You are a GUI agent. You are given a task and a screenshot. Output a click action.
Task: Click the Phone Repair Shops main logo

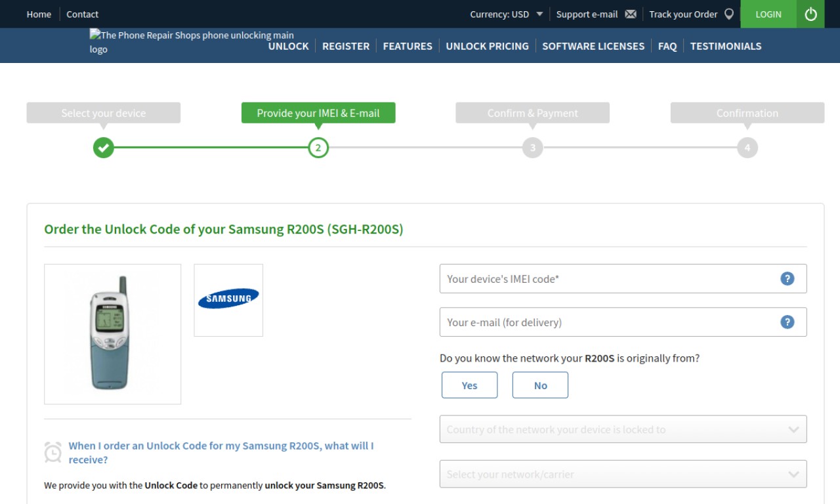tap(192, 42)
